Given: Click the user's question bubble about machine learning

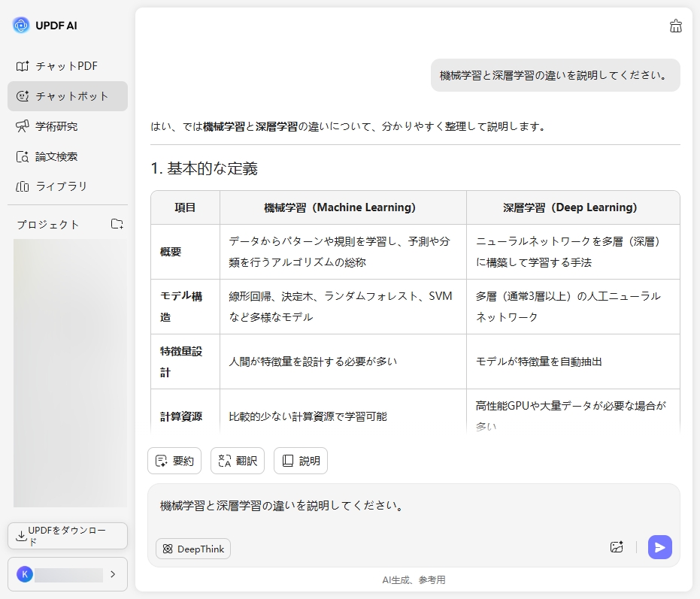Looking at the screenshot, I should [x=556, y=75].
